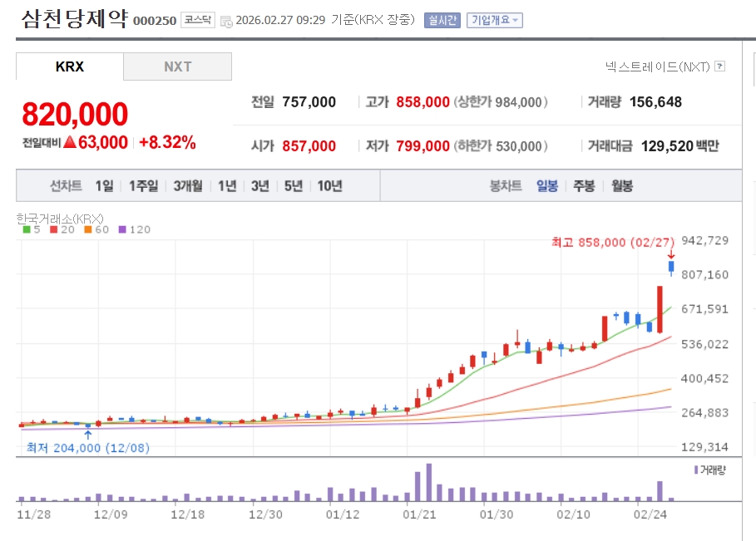Click the 거래량 volume legend marker

tap(696, 470)
